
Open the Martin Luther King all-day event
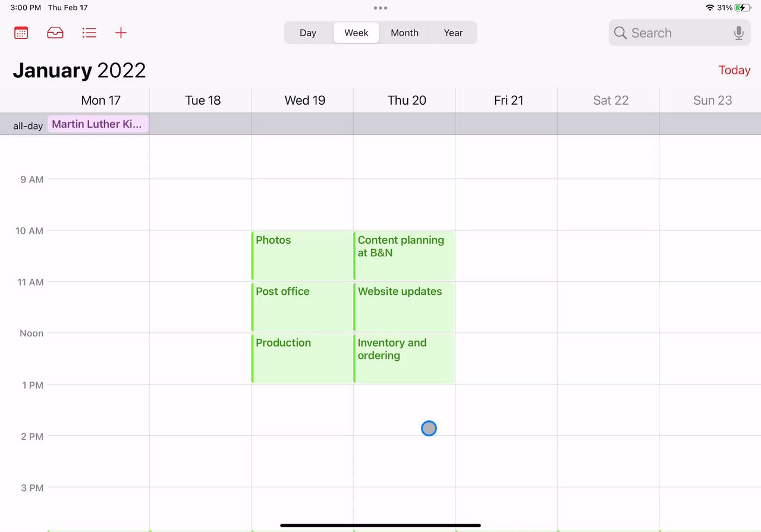point(98,124)
